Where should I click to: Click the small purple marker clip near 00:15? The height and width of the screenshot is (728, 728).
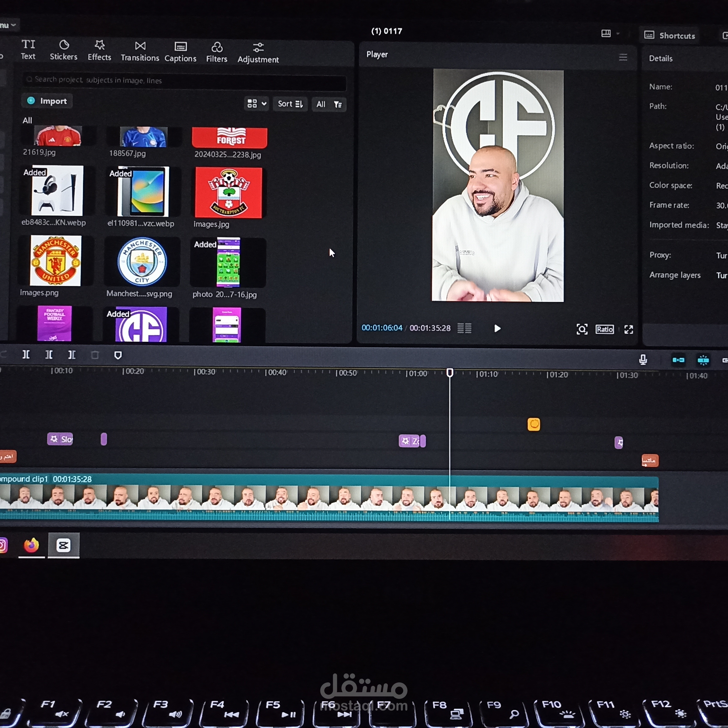pyautogui.click(x=104, y=439)
